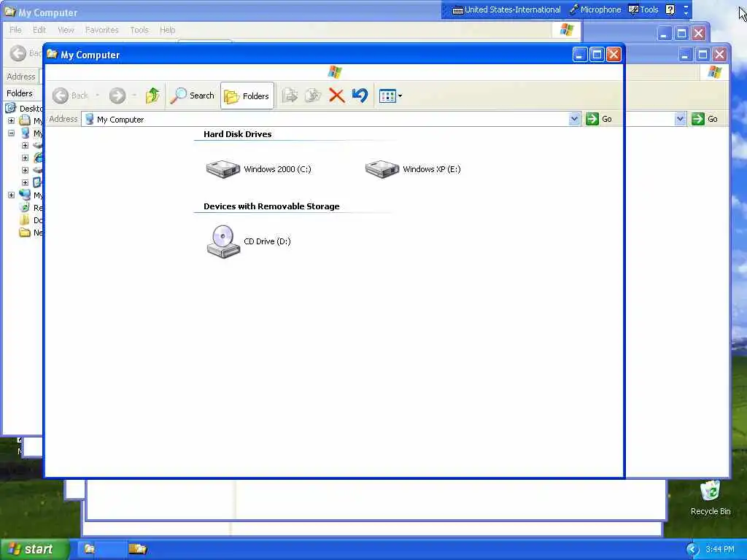The image size is (747, 560).
Task: Click the 3:44 PM clock
Action: point(720,550)
